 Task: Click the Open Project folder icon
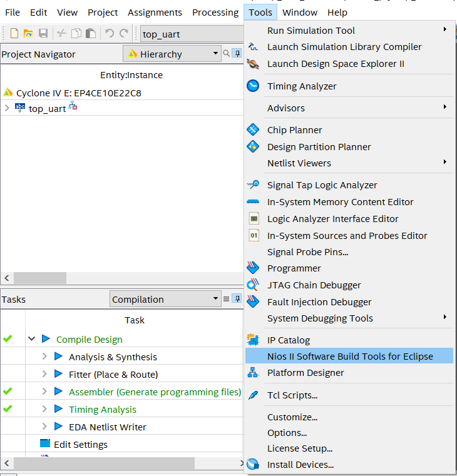[28, 33]
